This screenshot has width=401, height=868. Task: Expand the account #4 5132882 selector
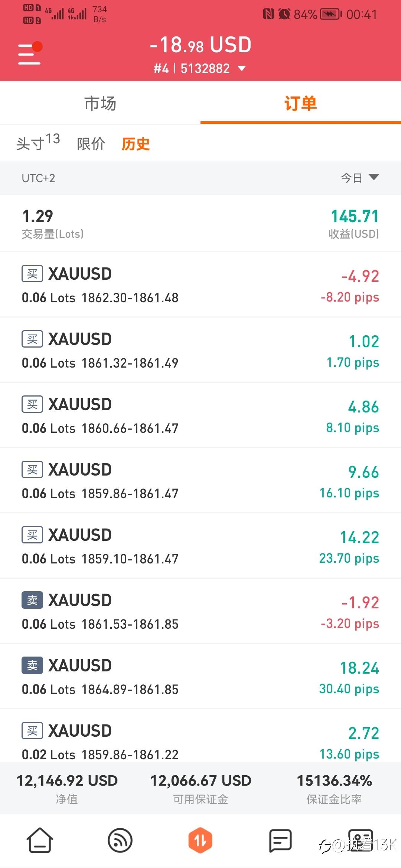click(x=200, y=69)
